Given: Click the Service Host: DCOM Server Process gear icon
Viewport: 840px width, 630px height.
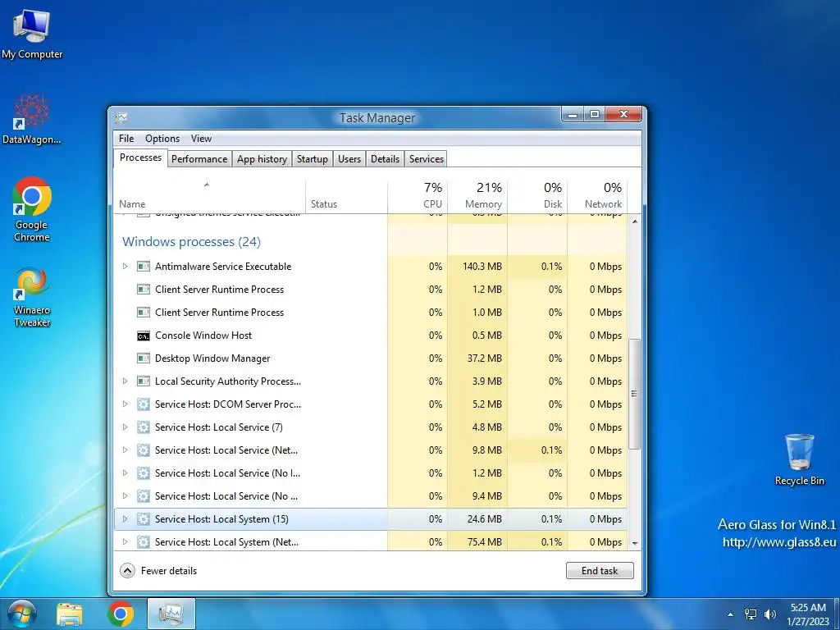Looking at the screenshot, I should click(x=143, y=404).
